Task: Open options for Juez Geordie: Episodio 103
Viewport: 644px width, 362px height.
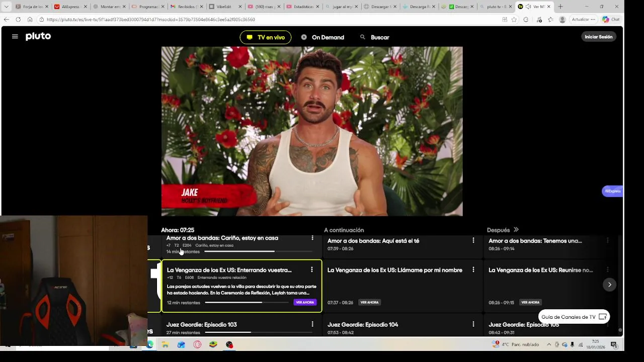Action: [312, 324]
